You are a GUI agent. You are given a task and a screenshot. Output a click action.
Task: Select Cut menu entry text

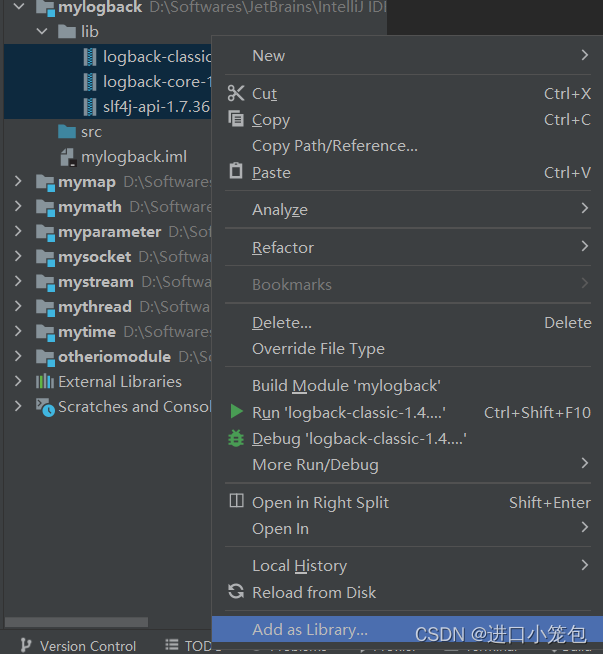click(x=264, y=93)
